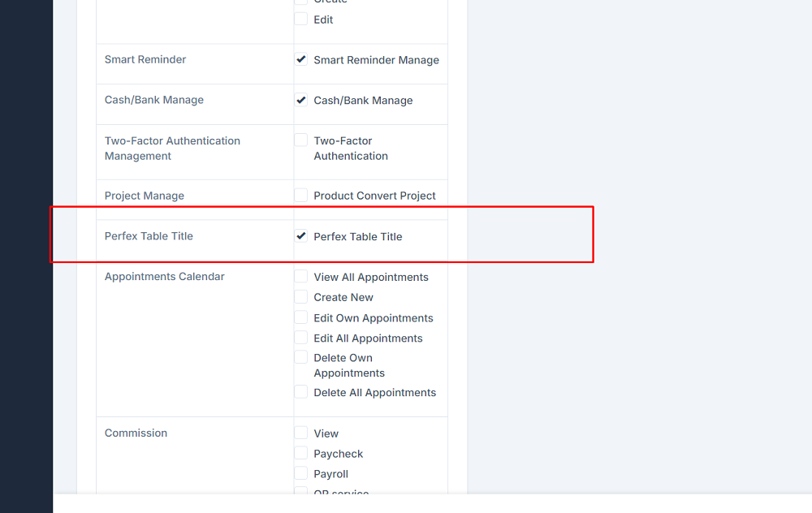Screen dimensions: 812x513
Task: Tick Delete All Appointments checkbox
Action: click(301, 392)
